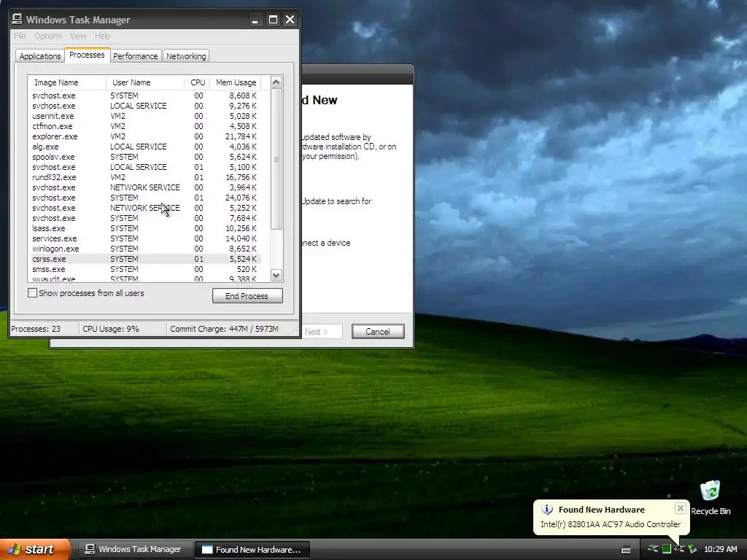Click the svchost.exe row using 24,076 K
The width and height of the screenshot is (747, 560).
[145, 198]
